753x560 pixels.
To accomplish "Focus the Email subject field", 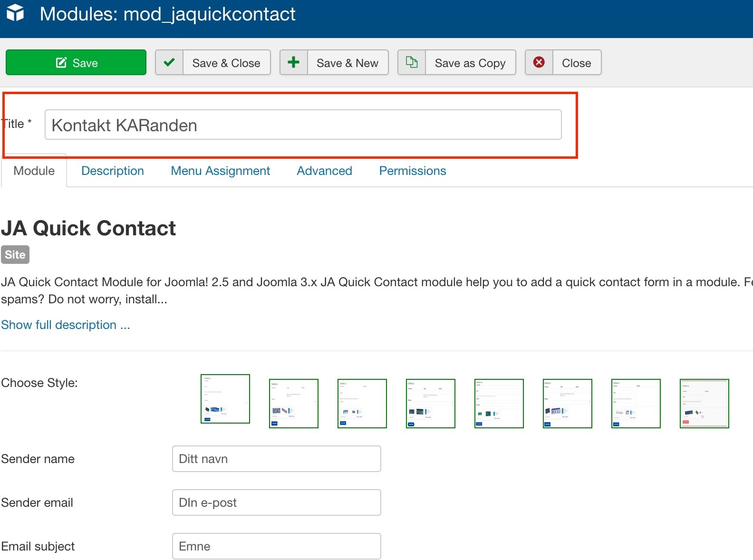I will click(277, 546).
